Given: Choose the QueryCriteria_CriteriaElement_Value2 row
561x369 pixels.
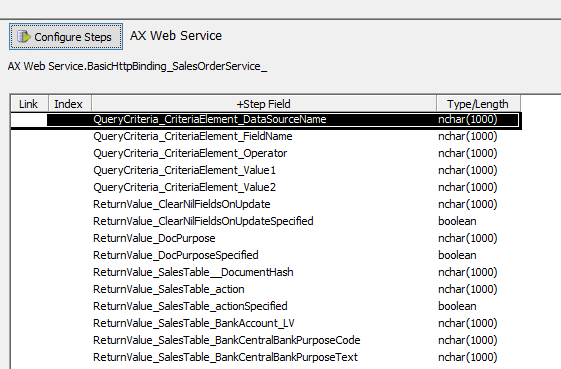Looking at the screenshot, I should [266, 187].
